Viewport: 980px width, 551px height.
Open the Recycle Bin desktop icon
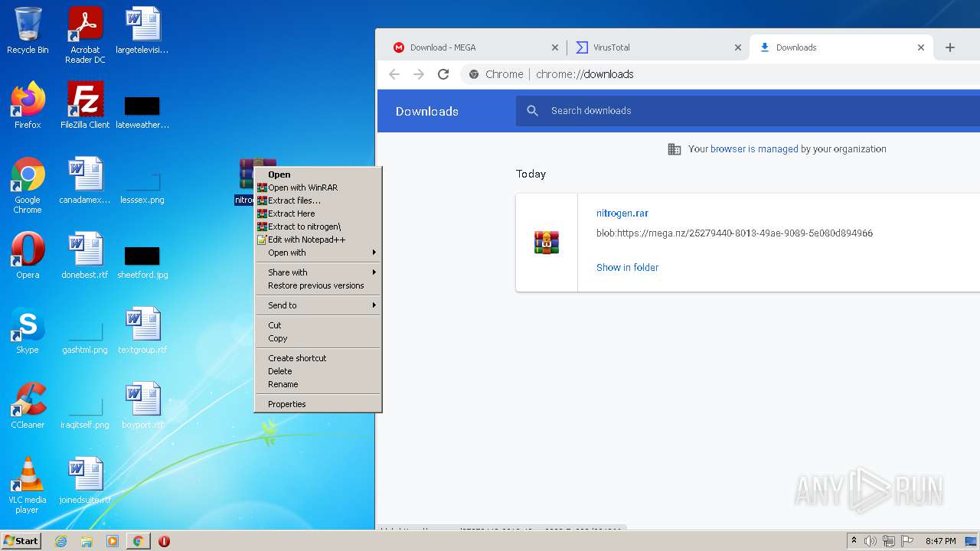tap(28, 31)
